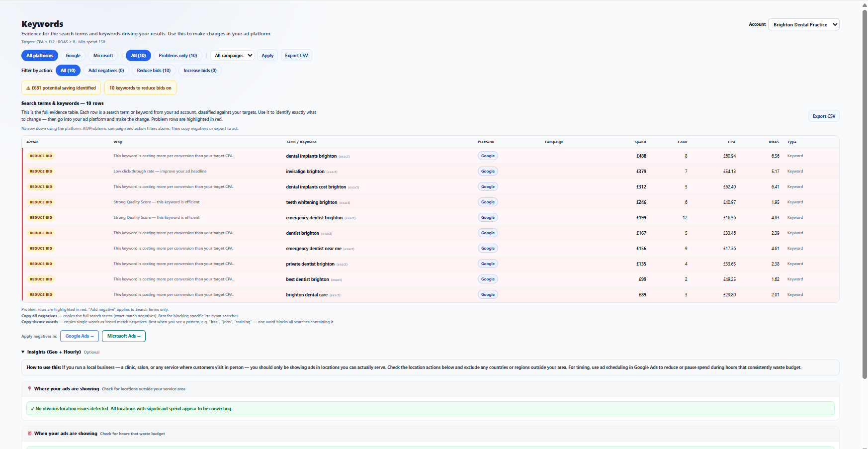Open the Account dropdown Brighton Dental Practice
This screenshot has height=449, width=868.
804,24
